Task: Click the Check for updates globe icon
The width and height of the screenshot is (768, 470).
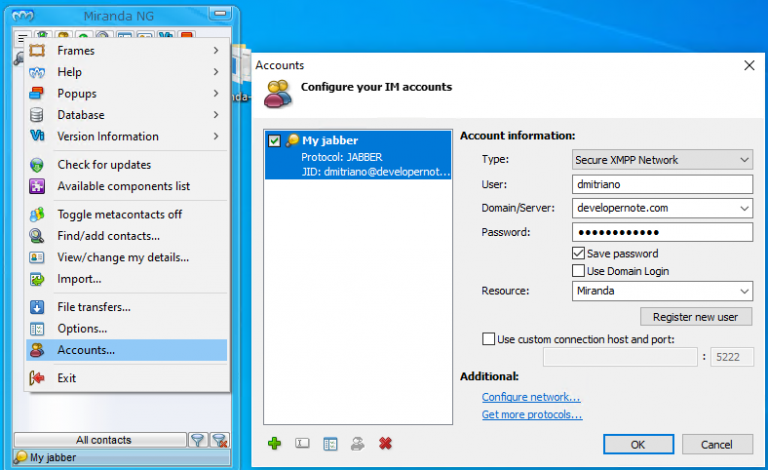Action: click(37, 165)
